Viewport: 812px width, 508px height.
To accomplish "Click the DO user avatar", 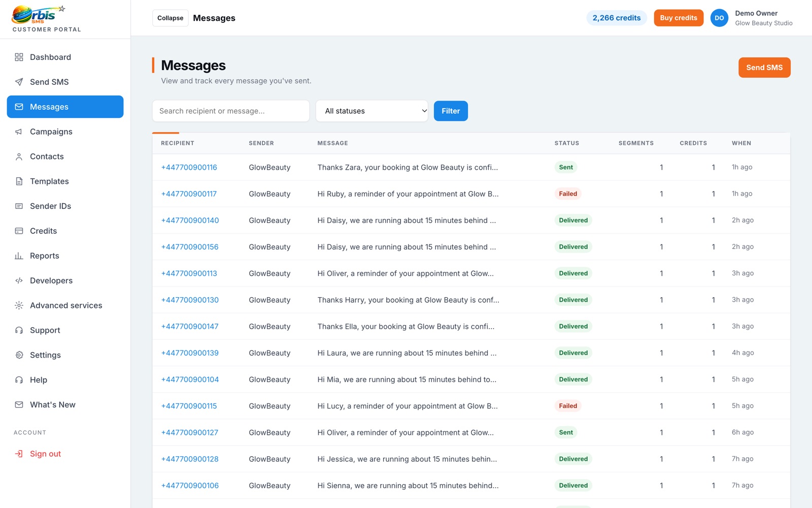I will (x=719, y=18).
